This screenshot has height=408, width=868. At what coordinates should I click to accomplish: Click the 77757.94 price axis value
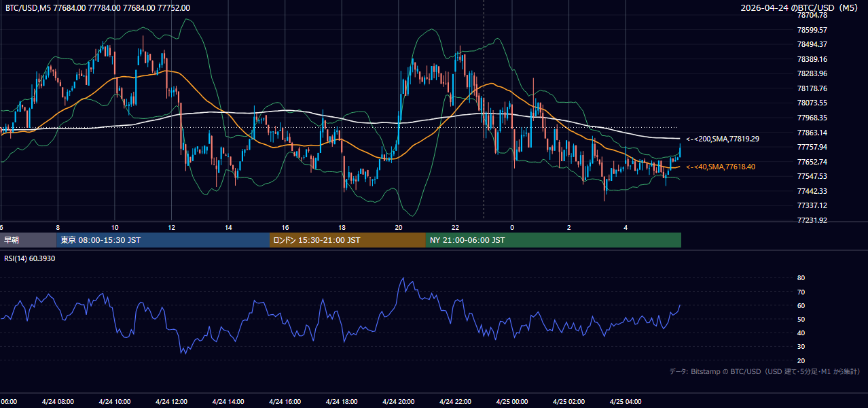coord(812,147)
